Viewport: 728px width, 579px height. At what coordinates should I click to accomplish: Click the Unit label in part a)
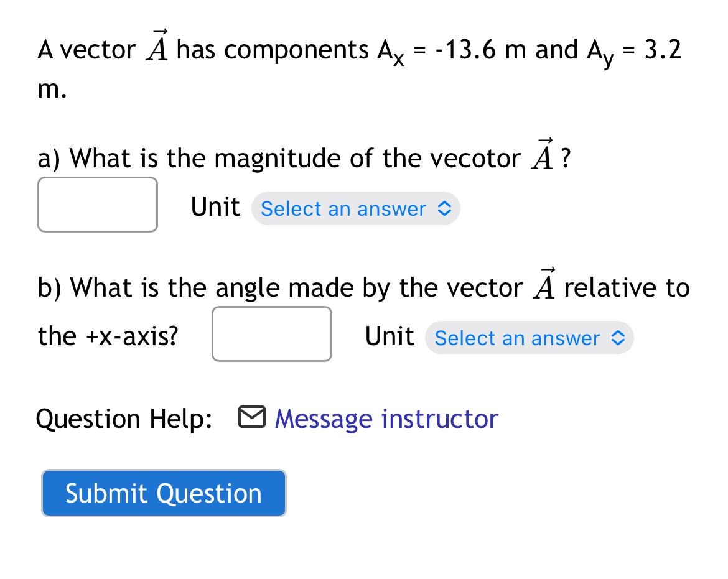214,206
